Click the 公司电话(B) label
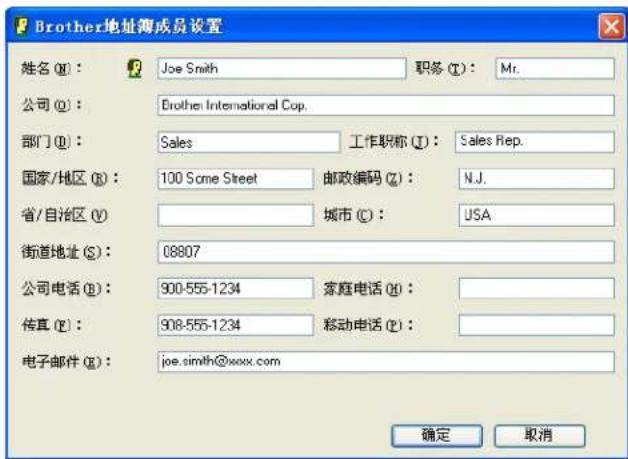This screenshot has height=459, width=628. click(66, 288)
